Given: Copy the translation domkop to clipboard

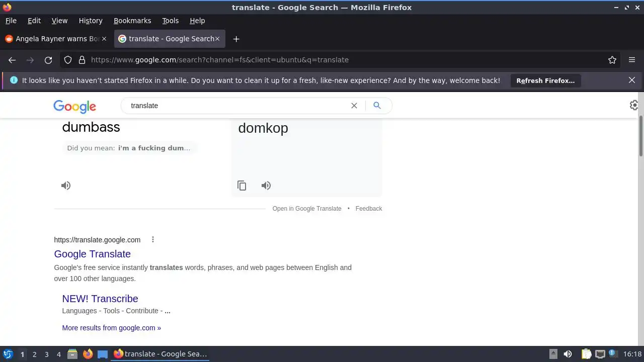Looking at the screenshot, I should point(242,186).
